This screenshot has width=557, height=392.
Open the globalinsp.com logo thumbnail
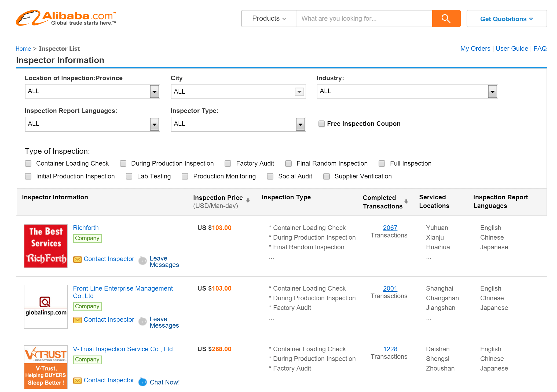click(46, 307)
